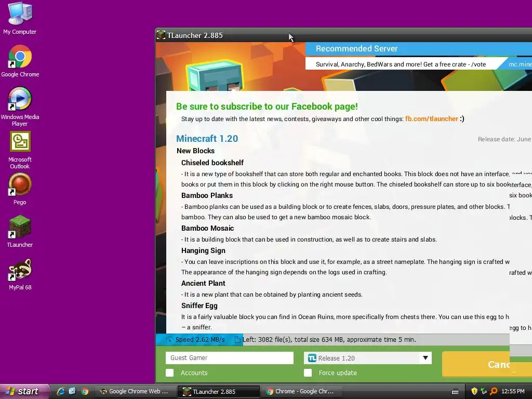Switch to TLauncher 2.885 taskbar button
The image size is (532, 399).
219,391
